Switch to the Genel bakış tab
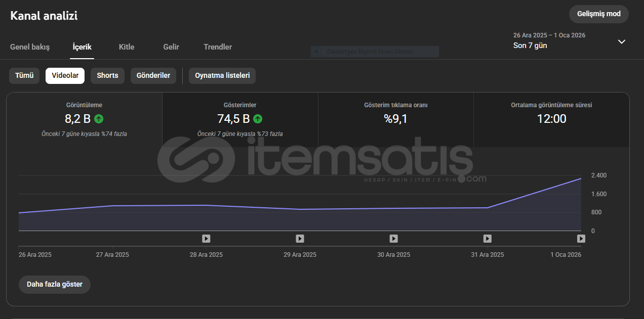 (x=30, y=47)
